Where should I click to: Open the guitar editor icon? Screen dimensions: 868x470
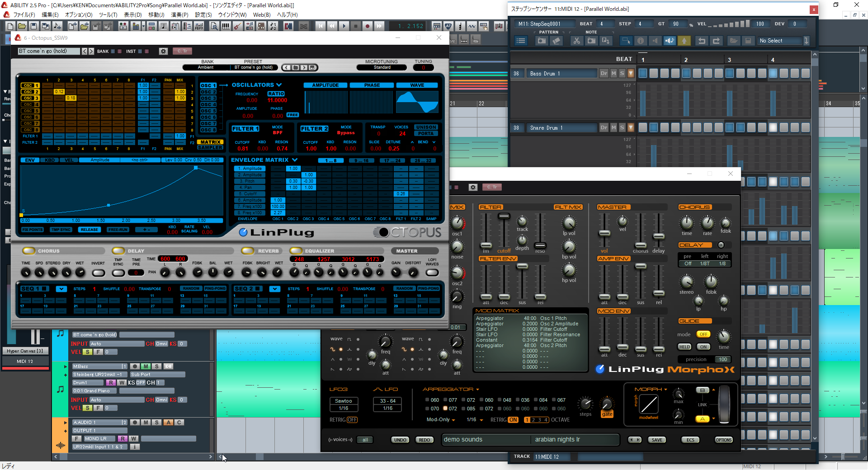[x=237, y=26]
